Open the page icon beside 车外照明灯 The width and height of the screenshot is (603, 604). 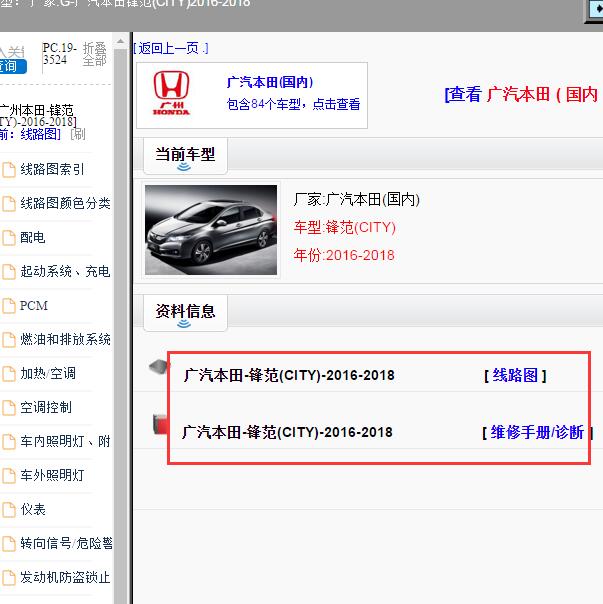click(x=8, y=475)
